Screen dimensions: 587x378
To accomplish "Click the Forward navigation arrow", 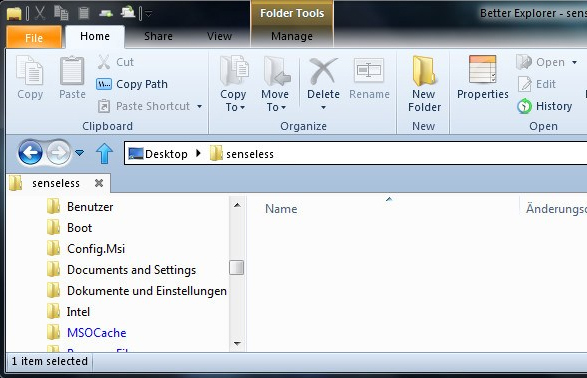I will pyautogui.click(x=58, y=152).
